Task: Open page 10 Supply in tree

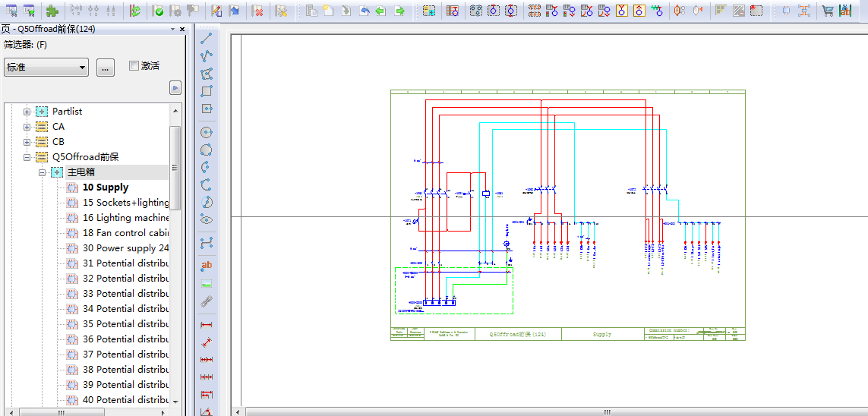Action: (x=106, y=188)
